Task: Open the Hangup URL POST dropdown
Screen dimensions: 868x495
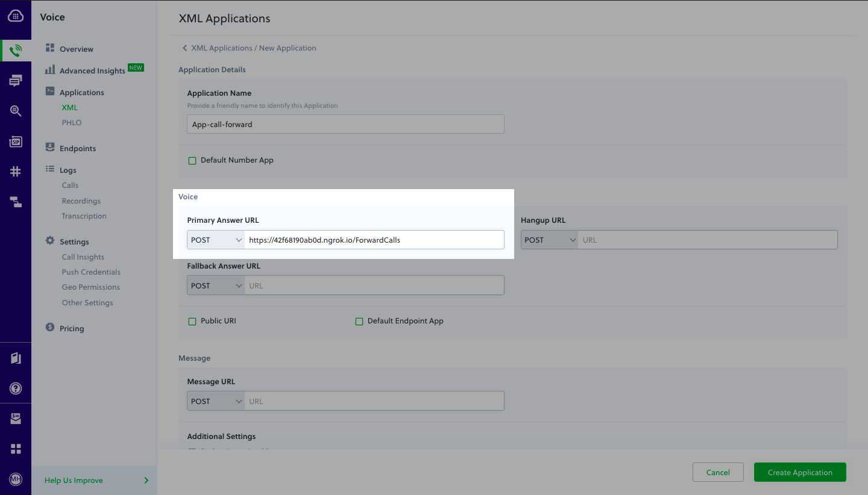Action: pos(549,239)
